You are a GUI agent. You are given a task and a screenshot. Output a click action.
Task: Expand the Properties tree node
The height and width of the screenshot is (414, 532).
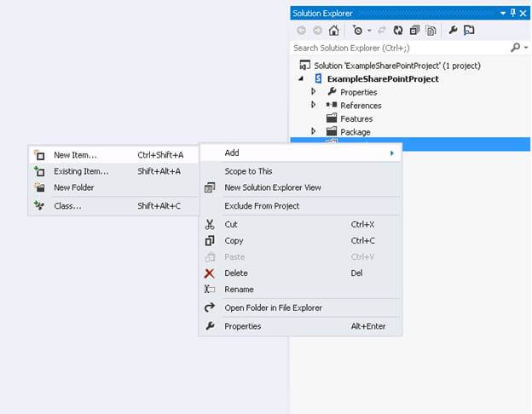[x=314, y=91]
